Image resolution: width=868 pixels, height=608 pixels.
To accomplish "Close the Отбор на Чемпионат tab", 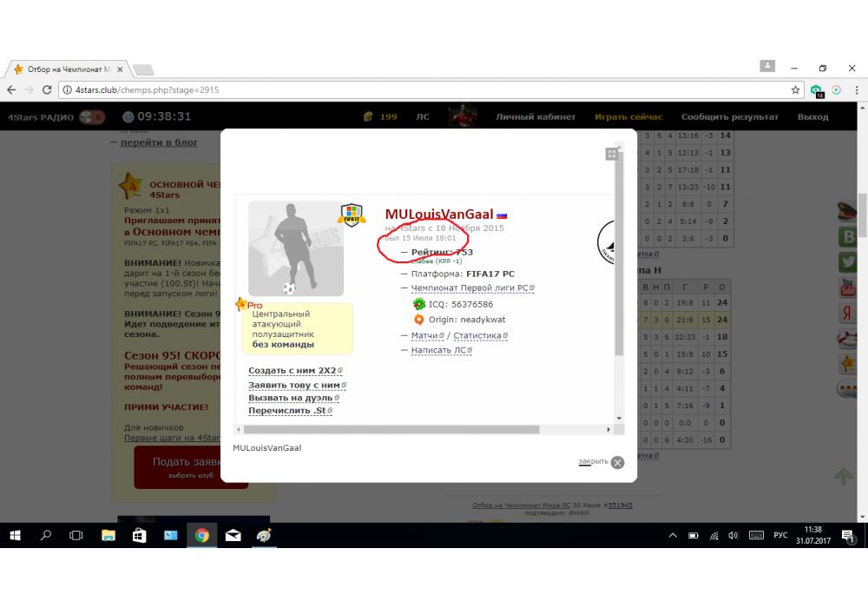I will (120, 69).
